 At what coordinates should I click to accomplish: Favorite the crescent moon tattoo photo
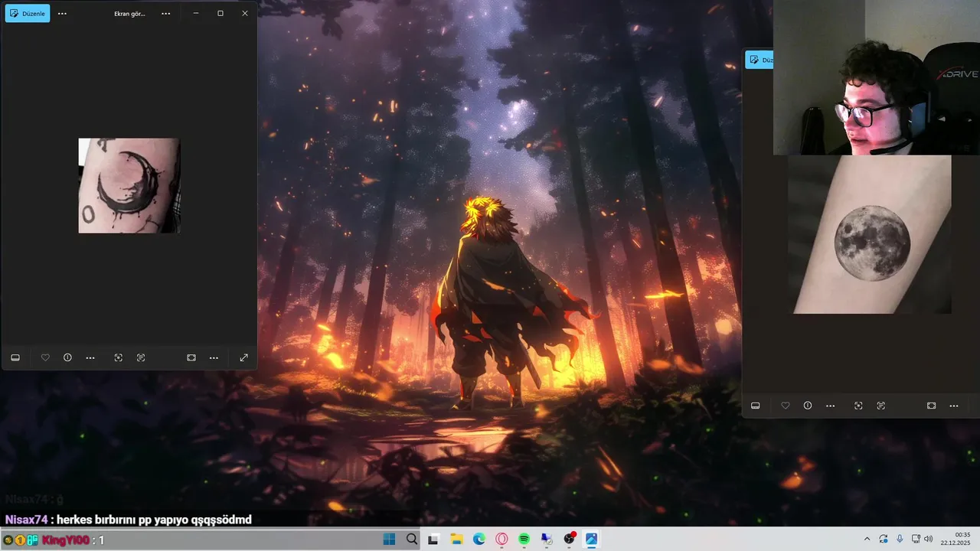pyautogui.click(x=45, y=357)
